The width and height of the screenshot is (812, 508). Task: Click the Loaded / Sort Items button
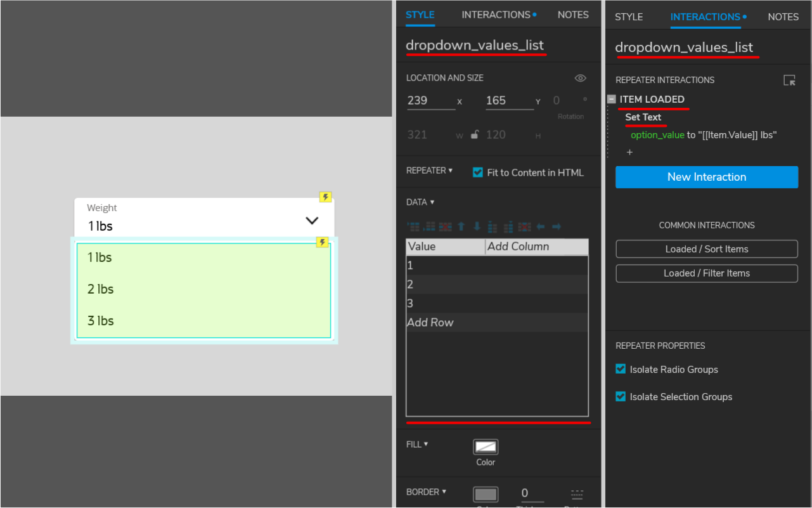[706, 249]
